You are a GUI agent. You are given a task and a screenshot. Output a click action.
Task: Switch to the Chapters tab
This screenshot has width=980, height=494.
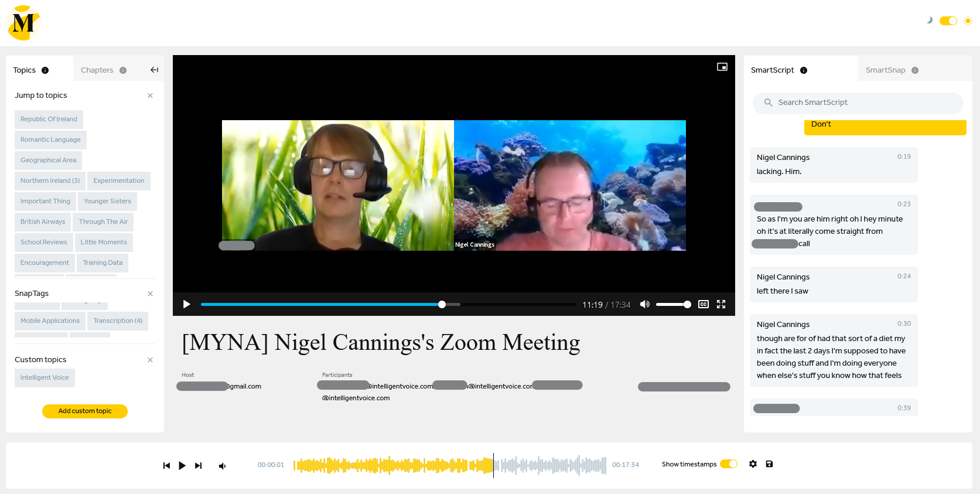pos(97,70)
